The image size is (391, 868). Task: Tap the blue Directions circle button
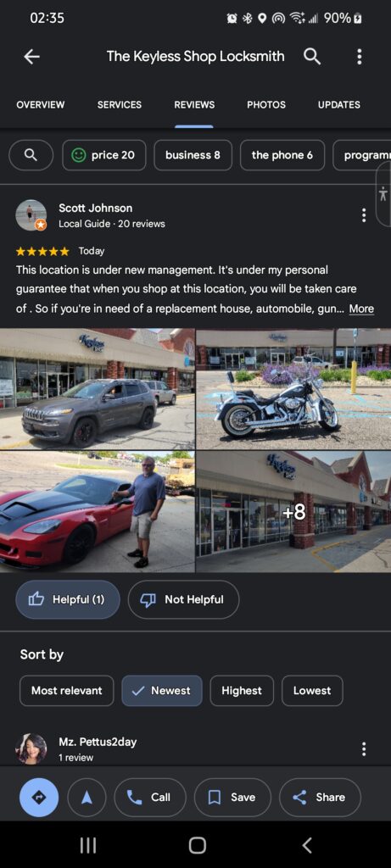click(x=39, y=797)
